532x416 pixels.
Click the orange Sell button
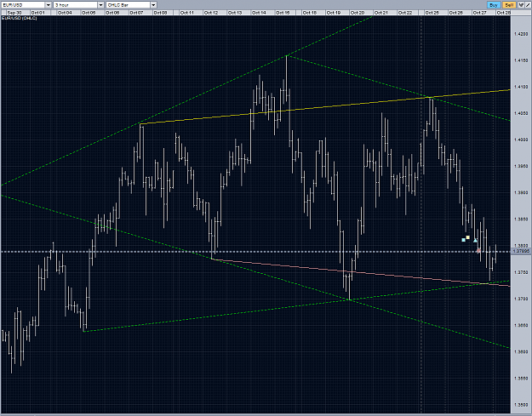(509, 5)
